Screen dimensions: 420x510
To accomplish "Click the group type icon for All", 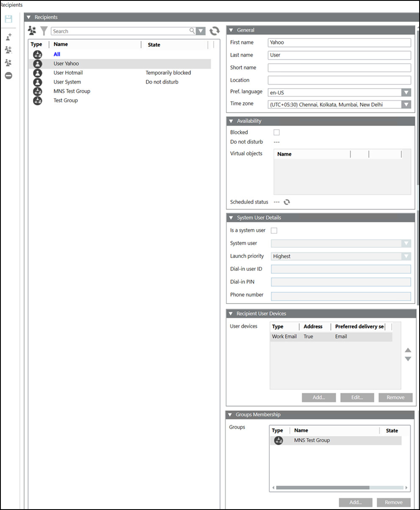I will click(x=38, y=54).
